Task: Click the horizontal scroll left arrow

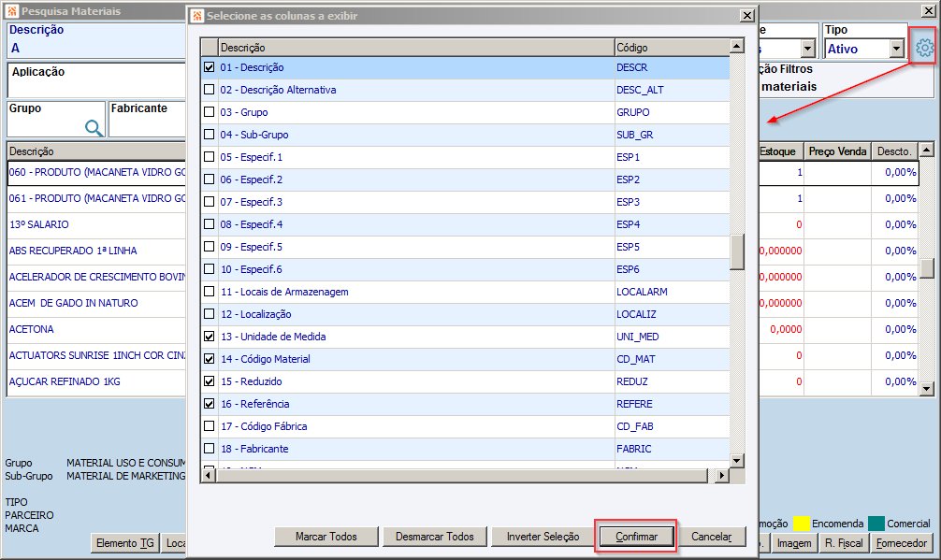Action: click(208, 476)
